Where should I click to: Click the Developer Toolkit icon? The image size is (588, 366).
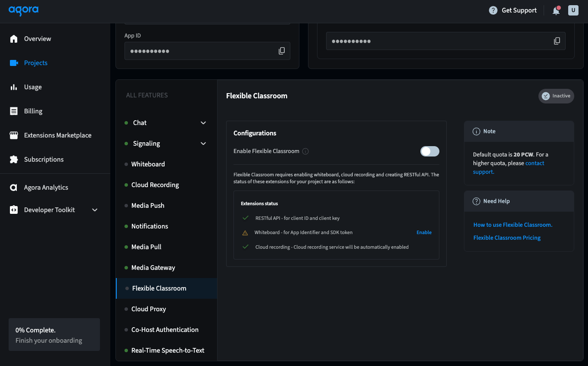[x=14, y=210]
